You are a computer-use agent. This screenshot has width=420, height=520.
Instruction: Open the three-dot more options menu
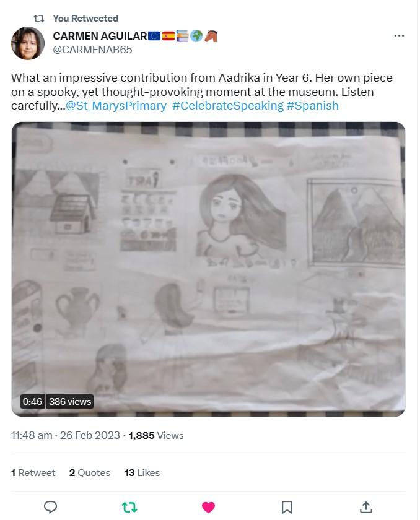[399, 36]
